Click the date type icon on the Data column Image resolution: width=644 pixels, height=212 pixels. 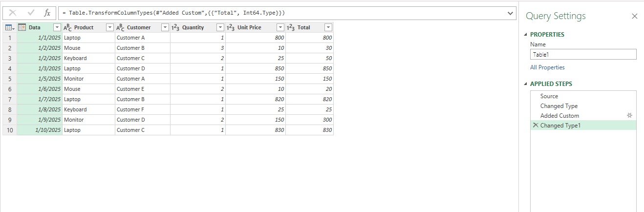pos(22,27)
